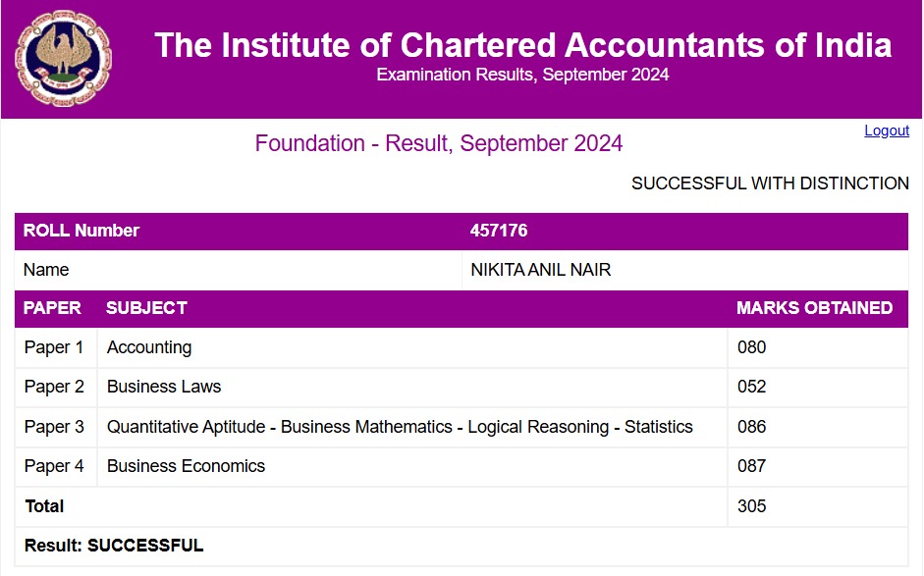Image resolution: width=924 pixels, height=576 pixels.
Task: Click the PAPER column header
Action: pyautogui.click(x=52, y=308)
